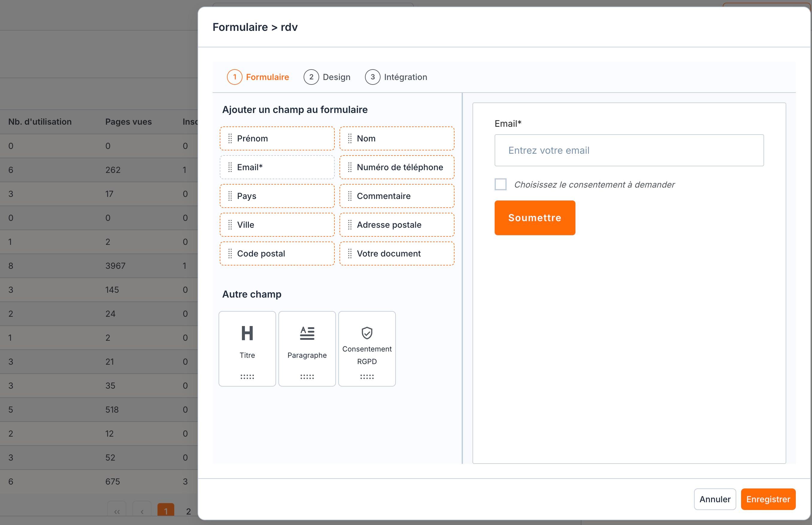Viewport: 812px width, 525px height.
Task: Click the drag handle icon of Ville field
Action: point(230,225)
